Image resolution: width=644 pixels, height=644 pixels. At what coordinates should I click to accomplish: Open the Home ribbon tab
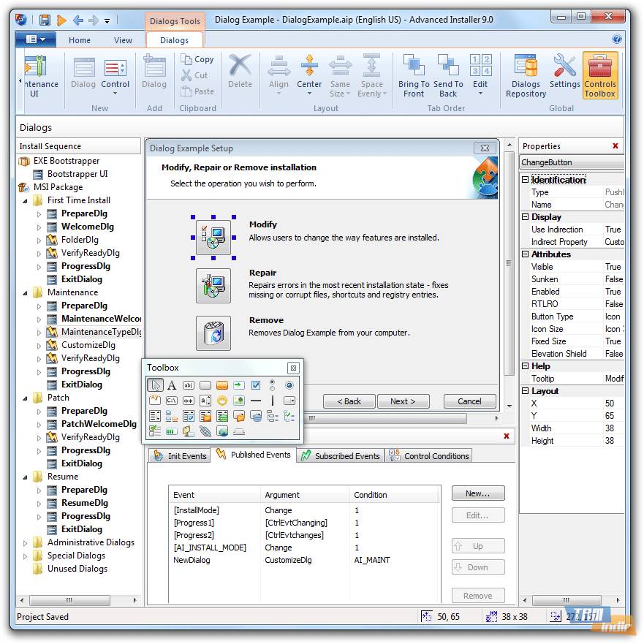pyautogui.click(x=80, y=40)
